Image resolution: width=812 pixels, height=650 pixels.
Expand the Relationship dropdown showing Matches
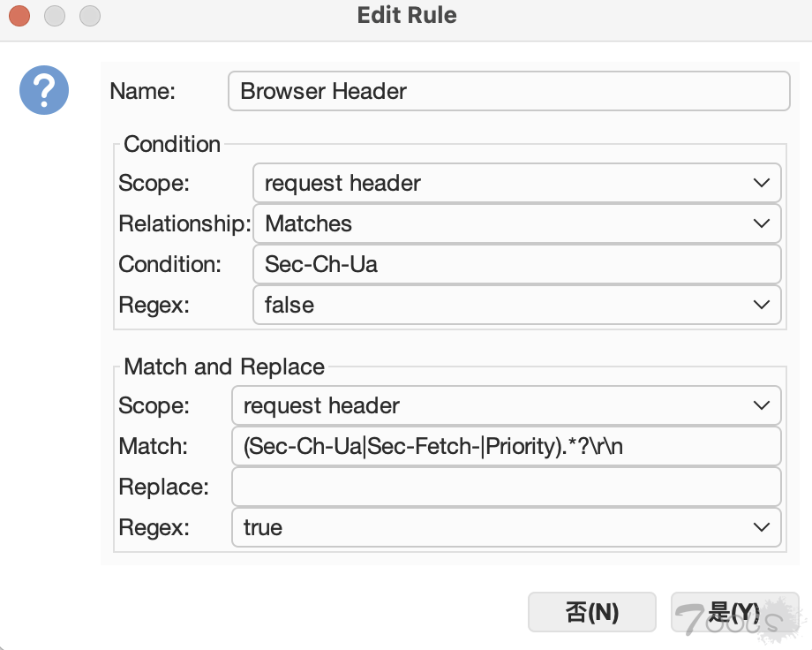pyautogui.click(x=516, y=223)
